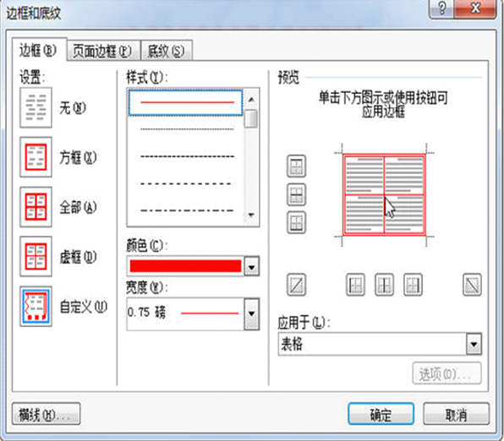Toggle the inside vertical border button

pos(384,284)
